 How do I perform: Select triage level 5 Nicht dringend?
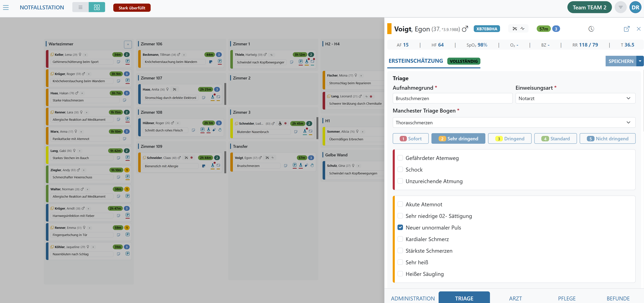[x=607, y=138]
